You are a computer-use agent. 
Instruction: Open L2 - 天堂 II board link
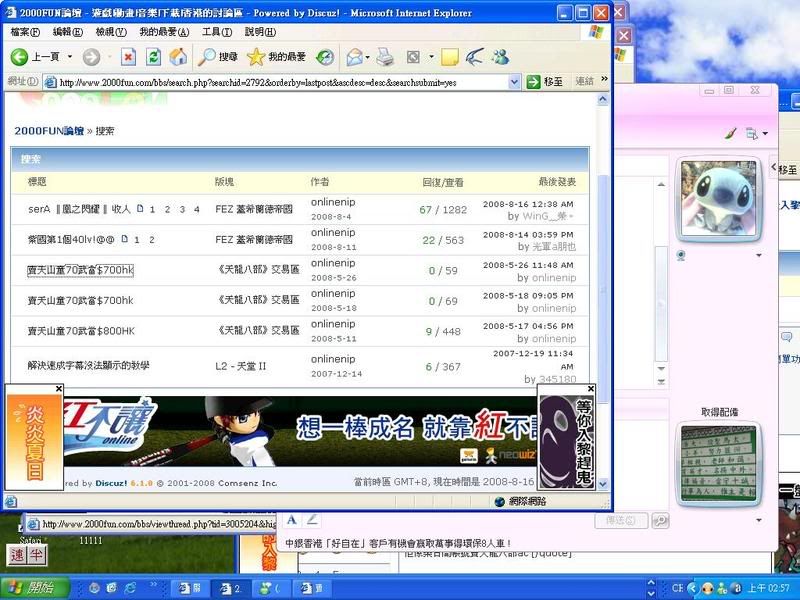click(x=240, y=366)
